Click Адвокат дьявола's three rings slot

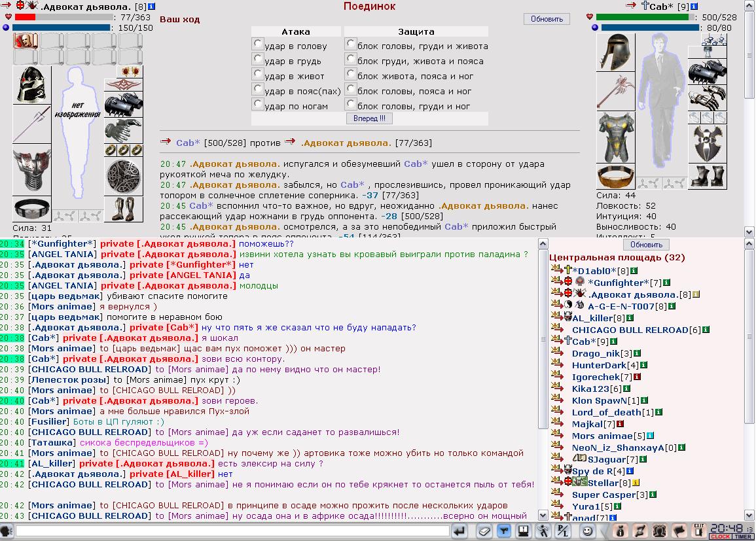[124, 150]
